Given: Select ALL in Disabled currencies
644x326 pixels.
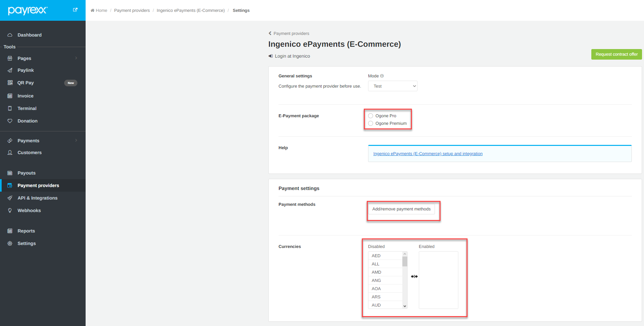Looking at the screenshot, I should point(385,264).
